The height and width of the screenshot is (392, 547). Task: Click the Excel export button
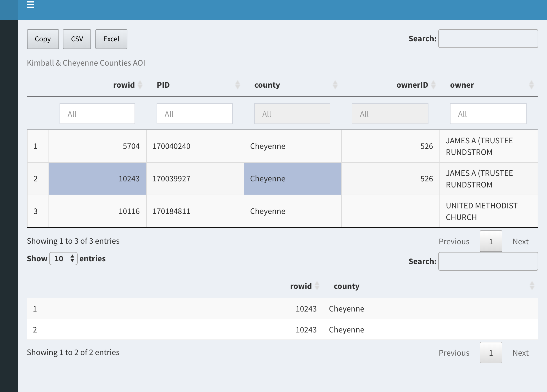coord(111,39)
